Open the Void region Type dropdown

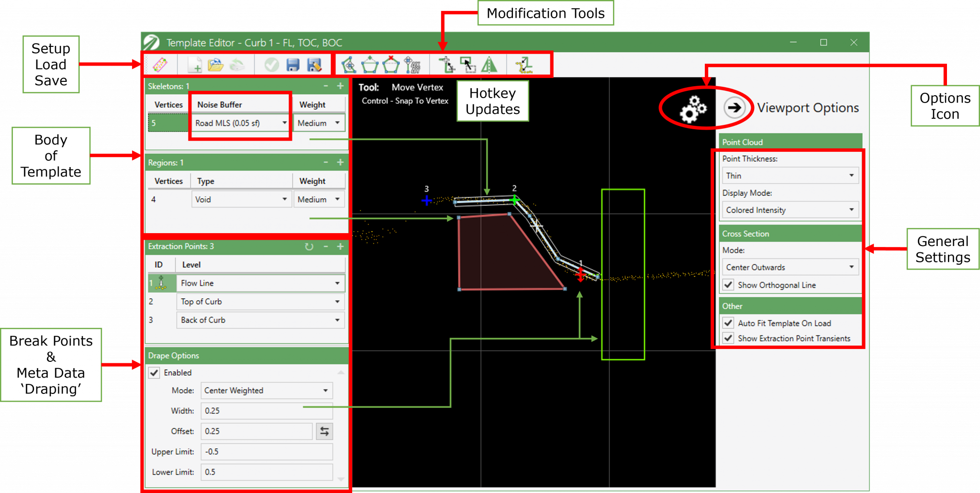(285, 199)
